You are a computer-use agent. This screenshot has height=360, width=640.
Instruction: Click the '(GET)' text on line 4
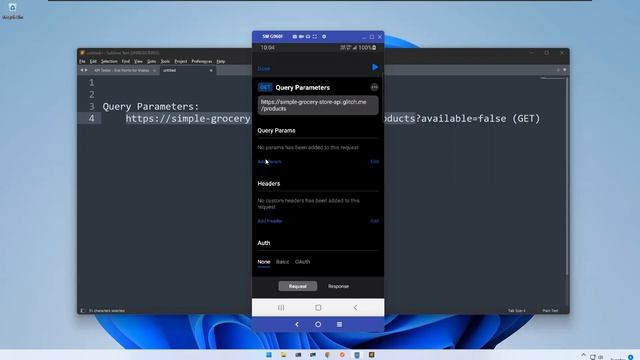point(526,119)
